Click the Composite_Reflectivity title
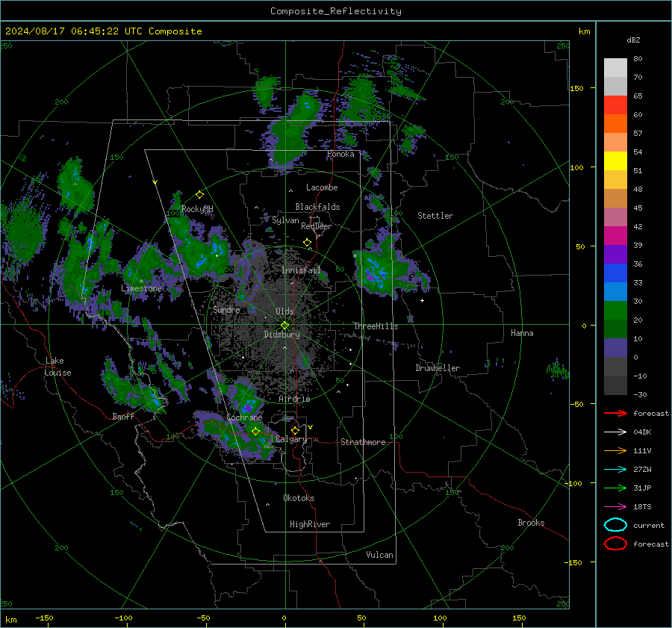The height and width of the screenshot is (628, 672). pyautogui.click(x=336, y=11)
